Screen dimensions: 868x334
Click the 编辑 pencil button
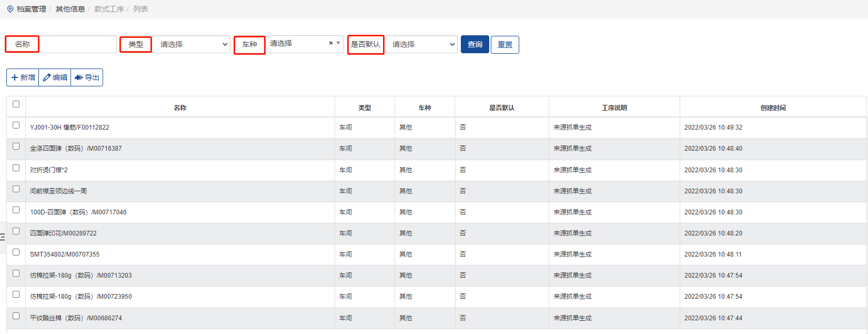coord(55,77)
